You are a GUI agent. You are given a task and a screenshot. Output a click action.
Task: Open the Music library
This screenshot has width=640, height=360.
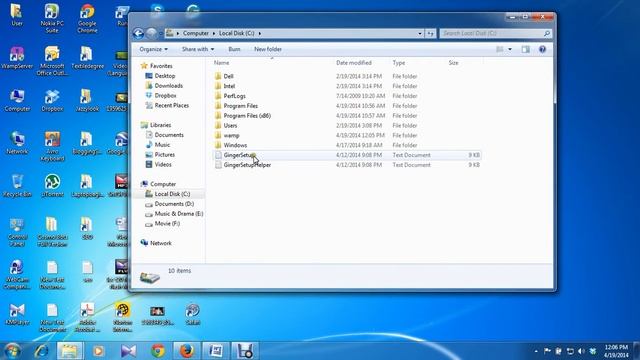click(162, 145)
